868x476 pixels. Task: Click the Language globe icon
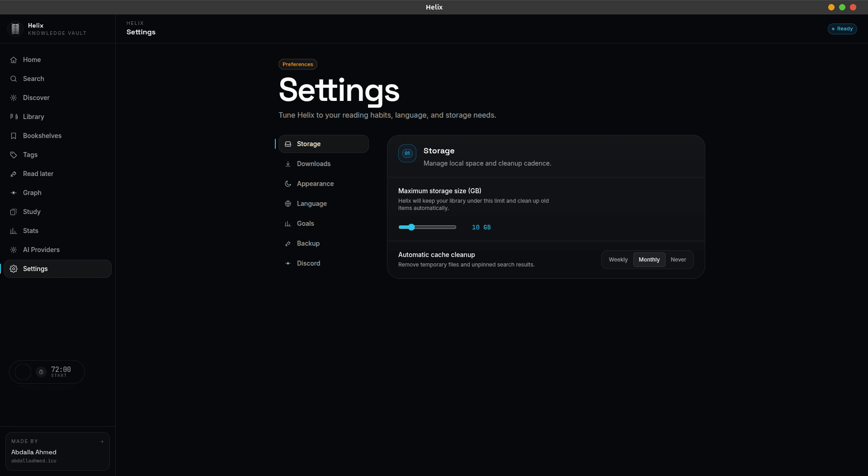(x=288, y=204)
